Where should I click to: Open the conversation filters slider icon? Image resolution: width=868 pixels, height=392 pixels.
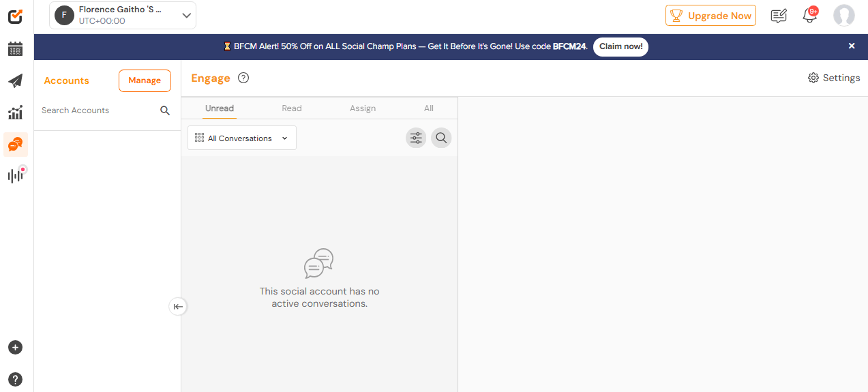pos(416,138)
